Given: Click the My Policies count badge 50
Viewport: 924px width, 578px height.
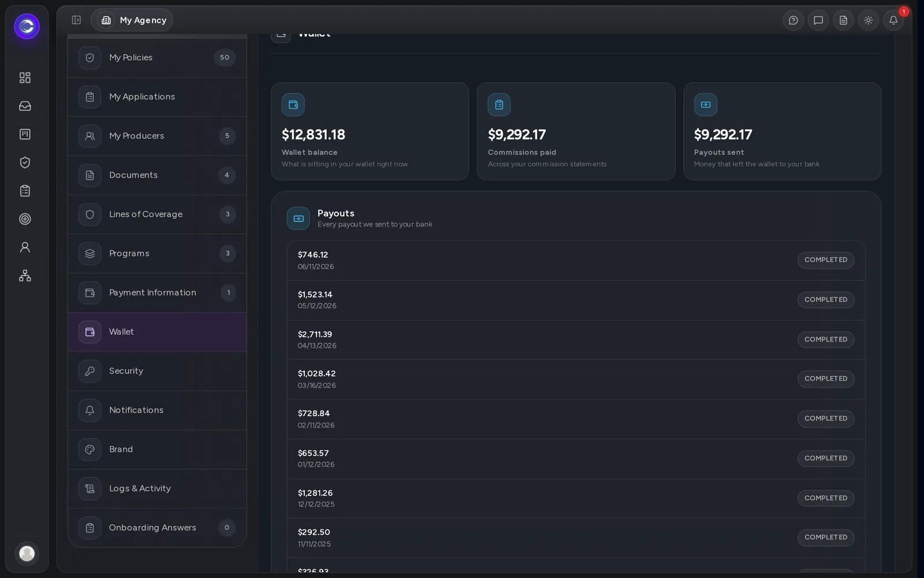Looking at the screenshot, I should (x=225, y=58).
